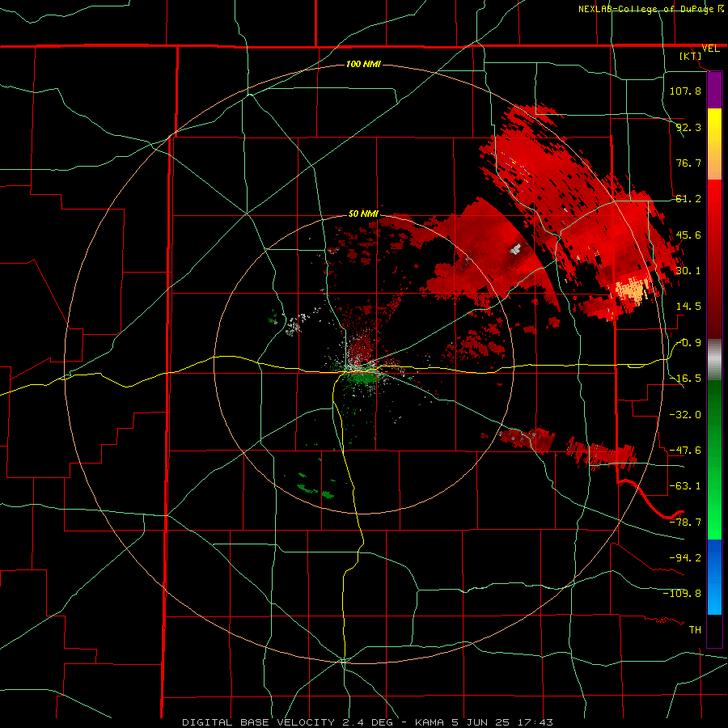Image resolution: width=728 pixels, height=728 pixels.
Task: Select the 107.8 scale value
Action: pos(685,91)
